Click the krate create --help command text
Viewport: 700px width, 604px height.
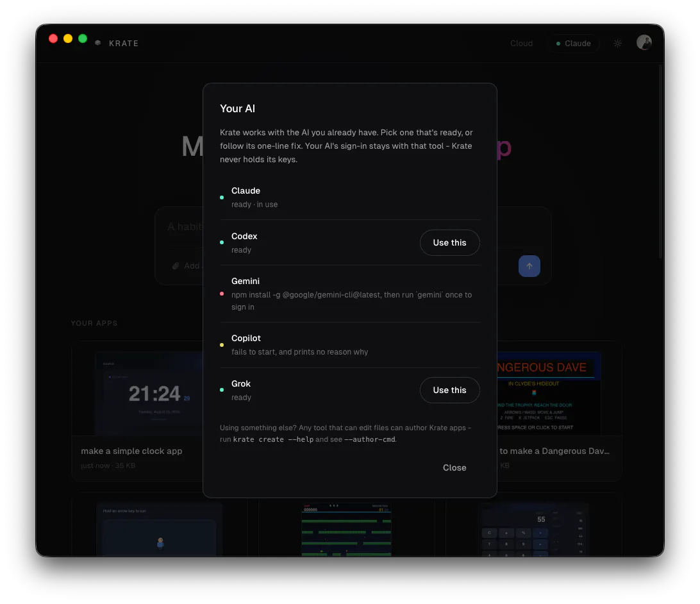[x=273, y=439]
